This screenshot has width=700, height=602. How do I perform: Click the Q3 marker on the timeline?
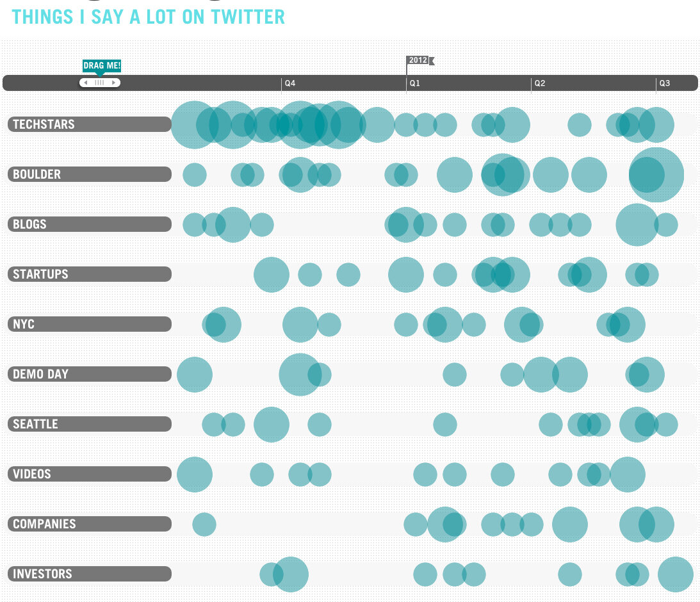point(665,83)
